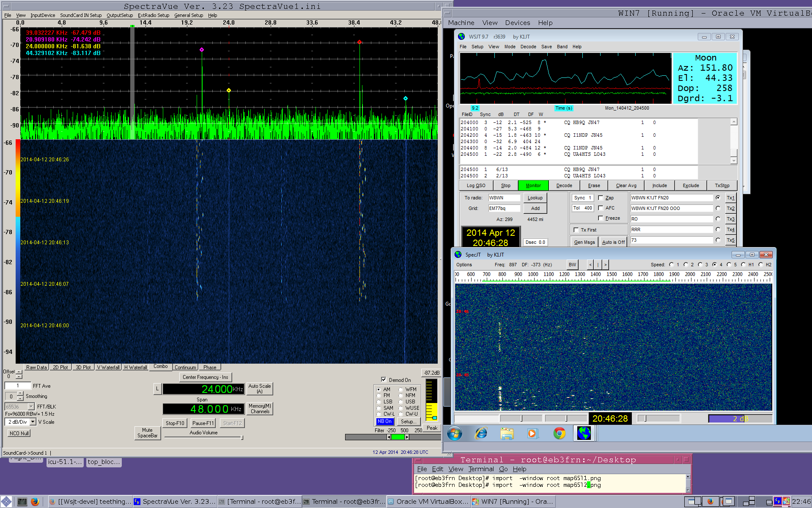Image resolution: width=812 pixels, height=508 pixels.
Task: Enable the Zap checkbox in WSJT
Action: coord(601,198)
